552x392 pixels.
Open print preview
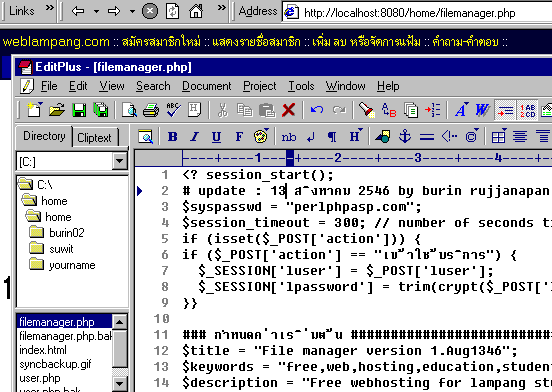pyautogui.click(x=129, y=110)
